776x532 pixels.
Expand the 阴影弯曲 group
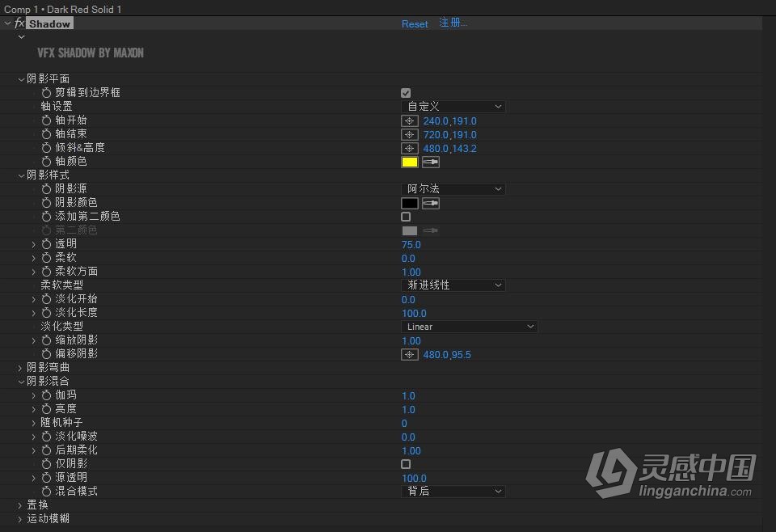21,368
